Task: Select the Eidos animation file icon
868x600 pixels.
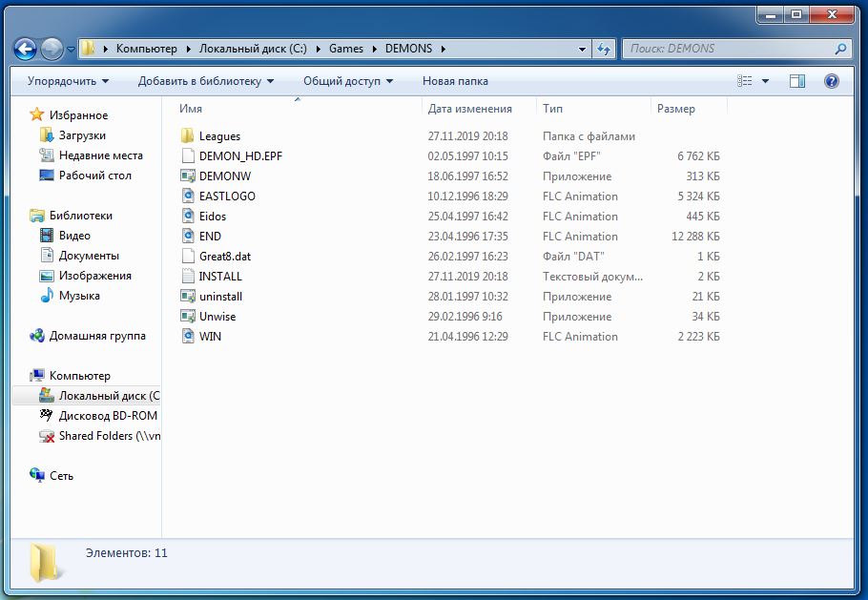Action: click(188, 216)
